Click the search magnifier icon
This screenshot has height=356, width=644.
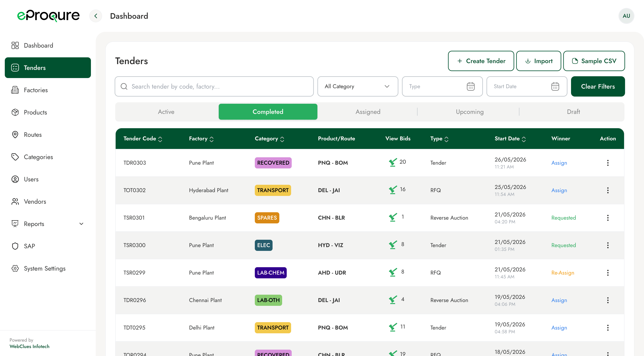click(124, 86)
